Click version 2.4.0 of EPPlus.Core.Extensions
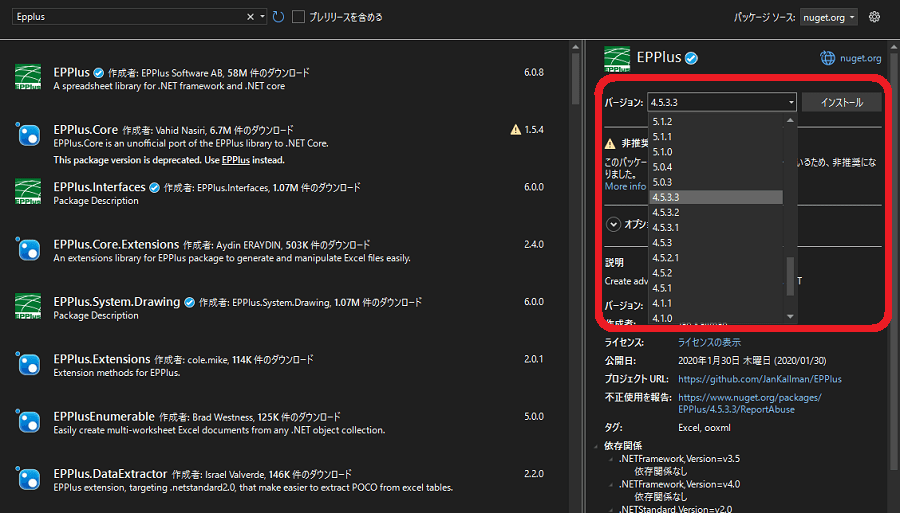 point(533,244)
